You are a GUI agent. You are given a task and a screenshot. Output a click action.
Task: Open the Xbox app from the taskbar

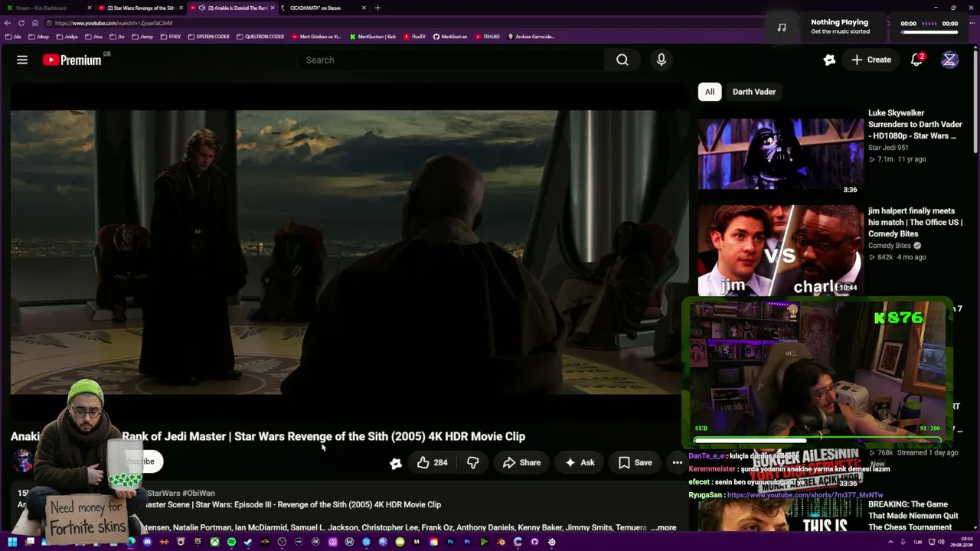(214, 542)
